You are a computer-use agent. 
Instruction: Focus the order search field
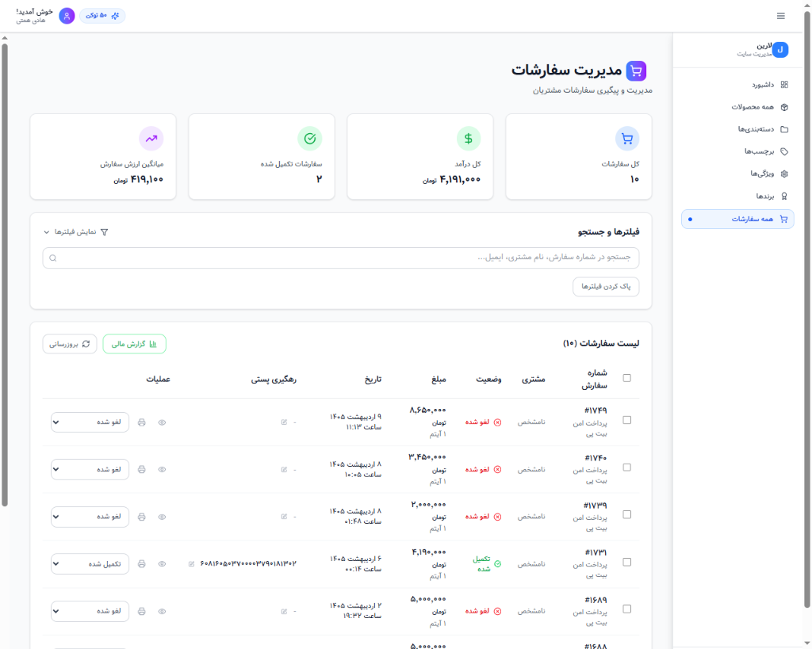coord(341,258)
